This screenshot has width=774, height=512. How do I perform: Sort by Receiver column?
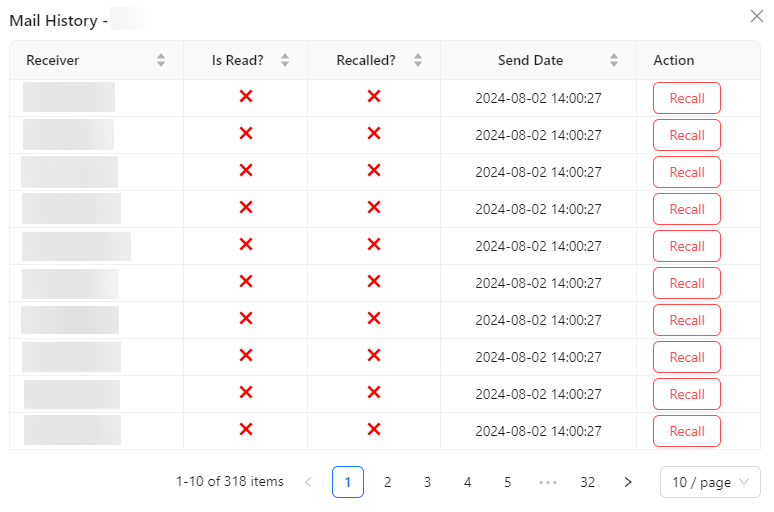tap(161, 60)
